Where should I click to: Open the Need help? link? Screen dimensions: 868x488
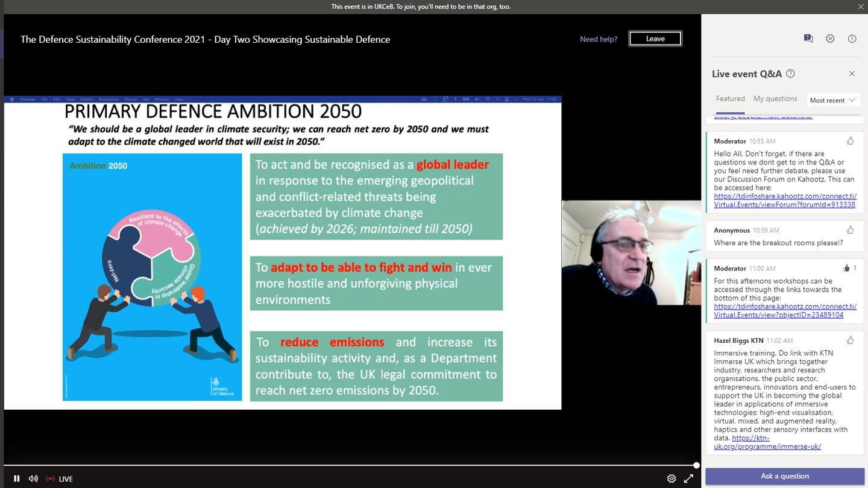coord(599,39)
